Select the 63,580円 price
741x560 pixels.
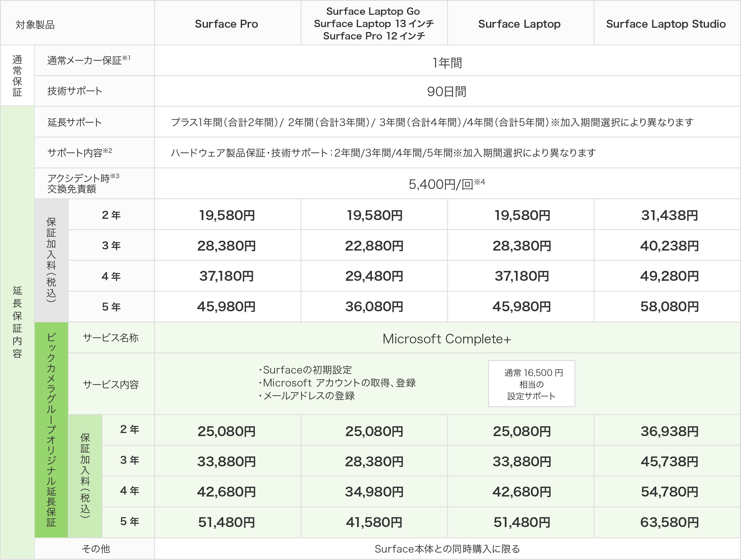(x=670, y=522)
